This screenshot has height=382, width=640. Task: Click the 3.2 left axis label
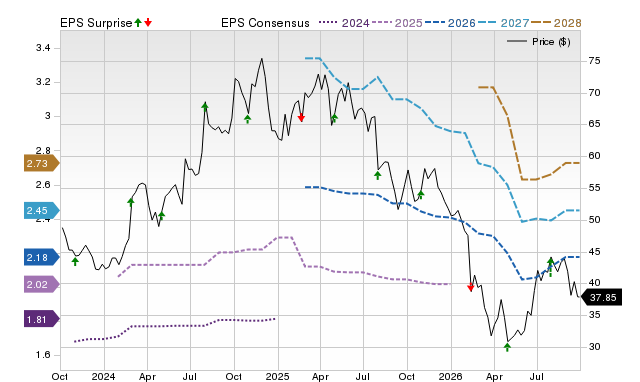pyautogui.click(x=43, y=82)
